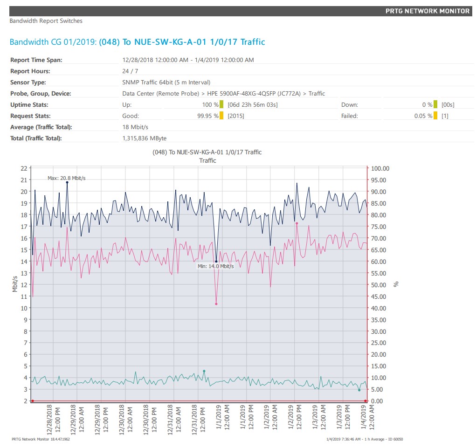Click the chart title above the graph
The height and width of the screenshot is (448, 476).
click(x=207, y=152)
